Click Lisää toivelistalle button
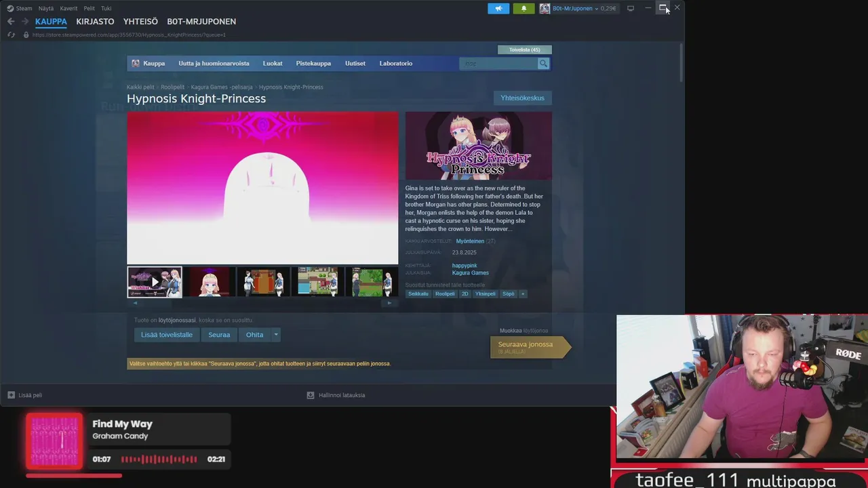The height and width of the screenshot is (488, 868). tap(167, 335)
